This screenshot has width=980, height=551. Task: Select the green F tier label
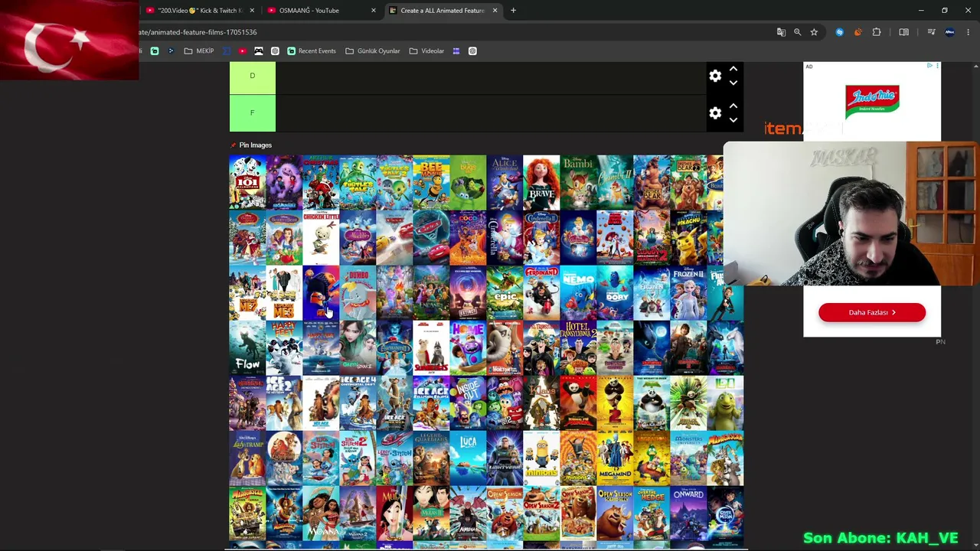coord(253,113)
